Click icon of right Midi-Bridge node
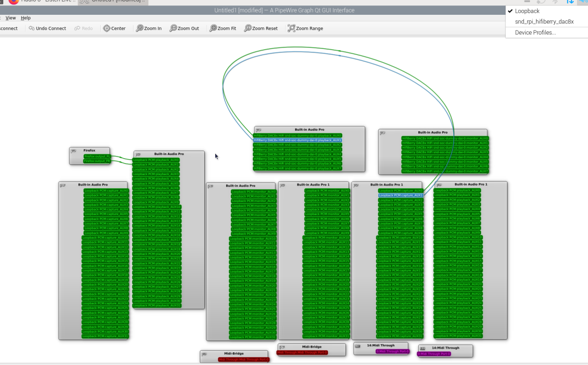Screen dimensions: 588x365 click(283, 347)
